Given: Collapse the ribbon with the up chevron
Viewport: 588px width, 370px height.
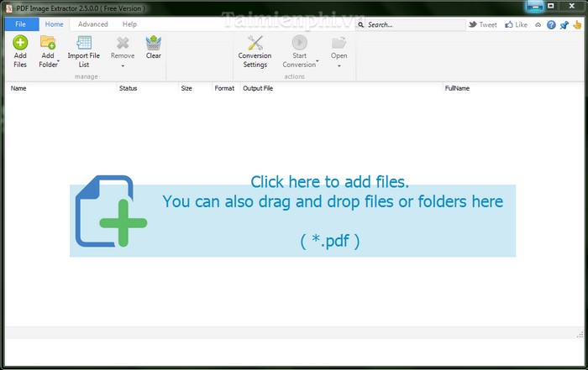Looking at the screenshot, I should [538, 24].
